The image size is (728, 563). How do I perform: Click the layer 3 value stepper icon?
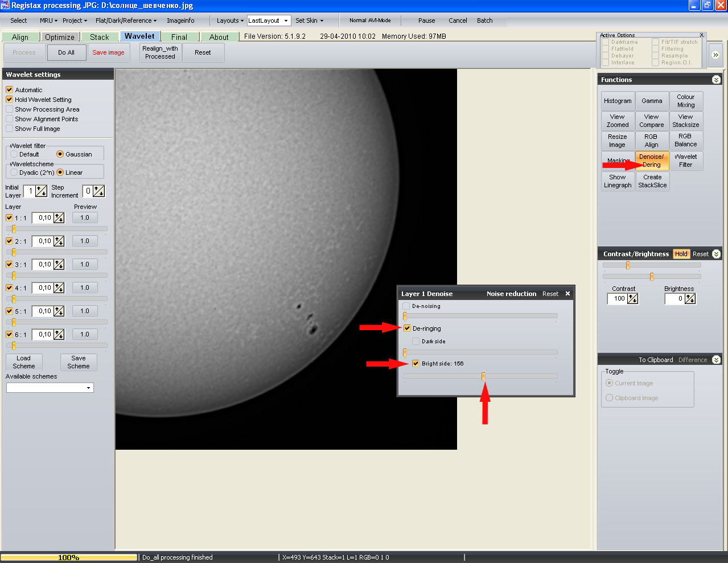click(59, 265)
